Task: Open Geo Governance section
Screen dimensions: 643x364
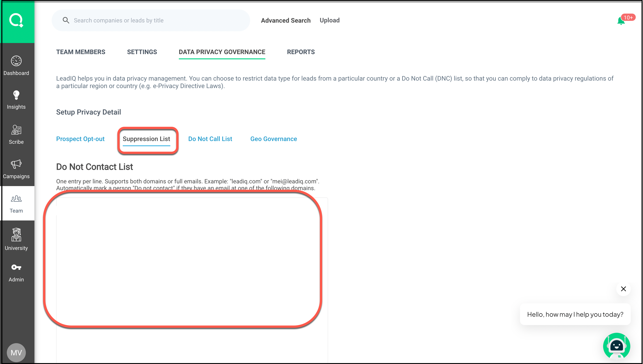Action: point(273,139)
